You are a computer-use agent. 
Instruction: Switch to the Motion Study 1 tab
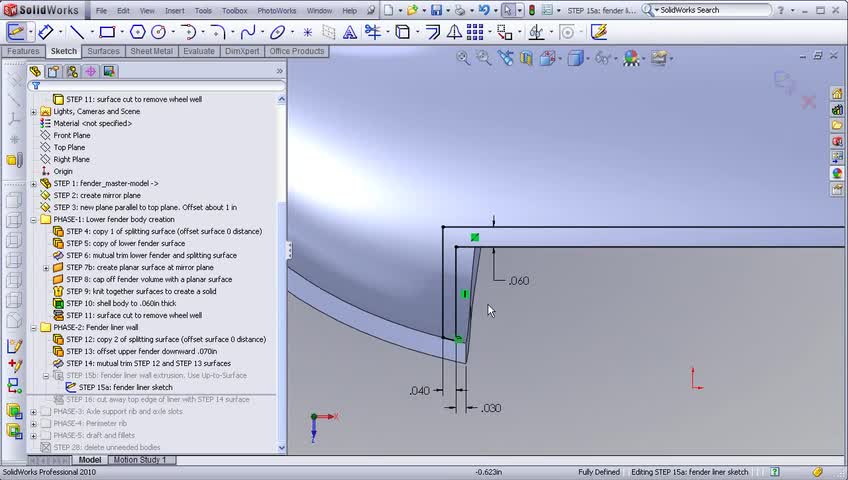click(140, 460)
